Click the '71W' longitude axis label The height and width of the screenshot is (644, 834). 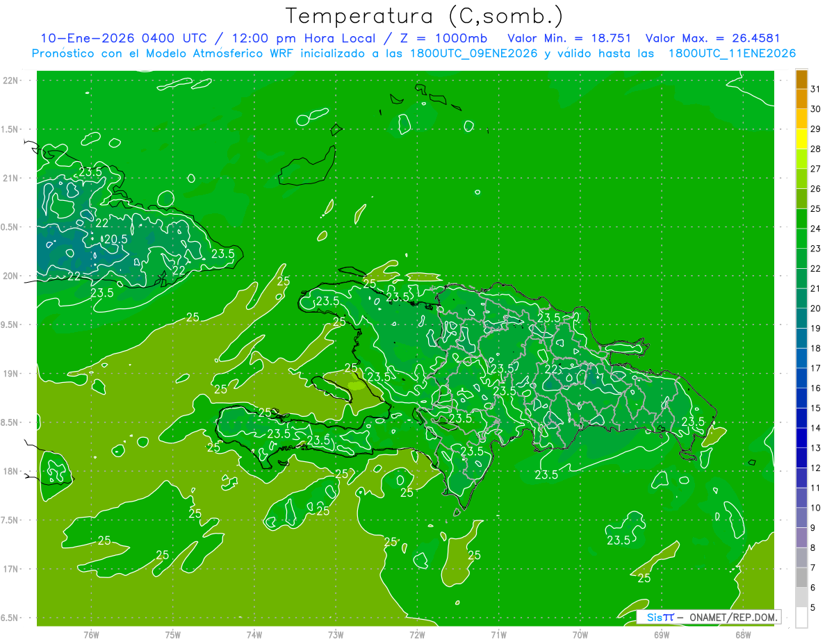[498, 635]
